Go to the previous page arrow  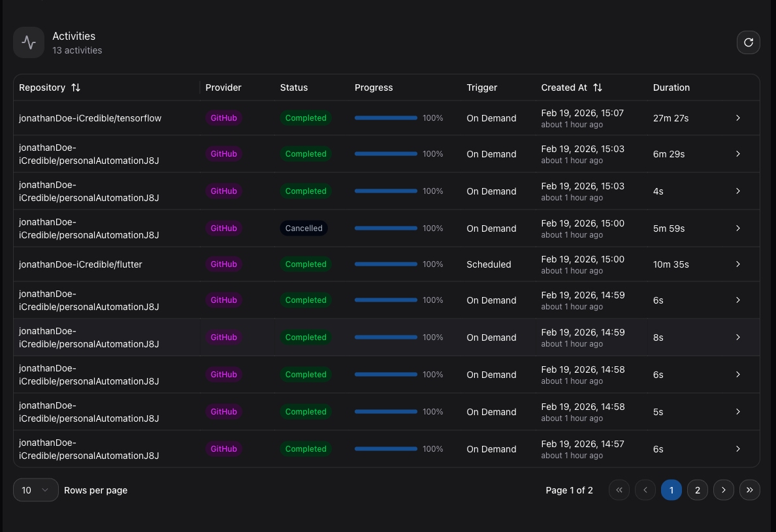(645, 490)
